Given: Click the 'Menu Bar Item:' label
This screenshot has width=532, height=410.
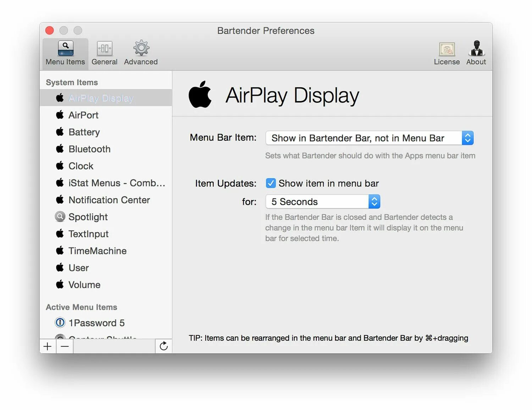Looking at the screenshot, I should [x=223, y=137].
